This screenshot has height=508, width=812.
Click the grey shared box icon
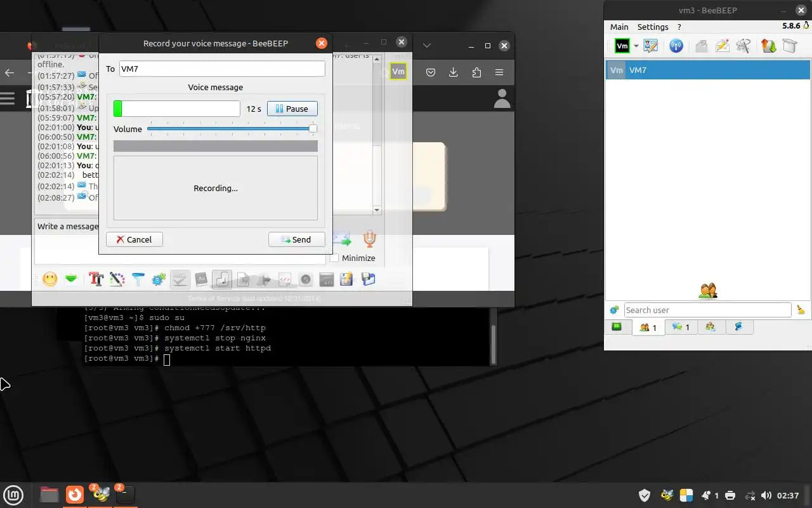790,46
